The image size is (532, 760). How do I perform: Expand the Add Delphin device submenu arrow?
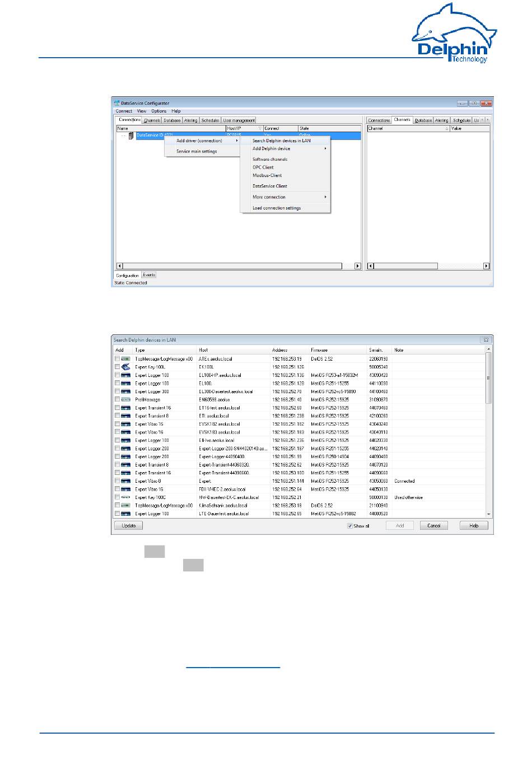coord(325,148)
